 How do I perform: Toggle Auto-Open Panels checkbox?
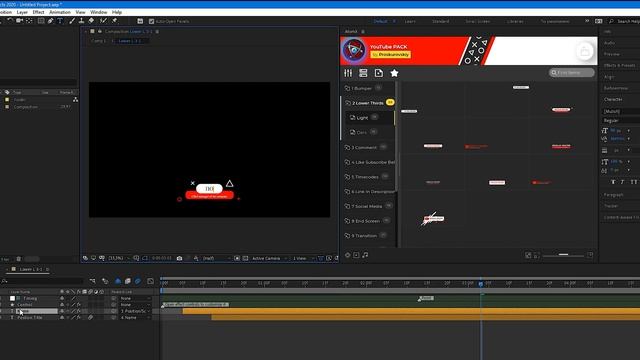(151, 21)
